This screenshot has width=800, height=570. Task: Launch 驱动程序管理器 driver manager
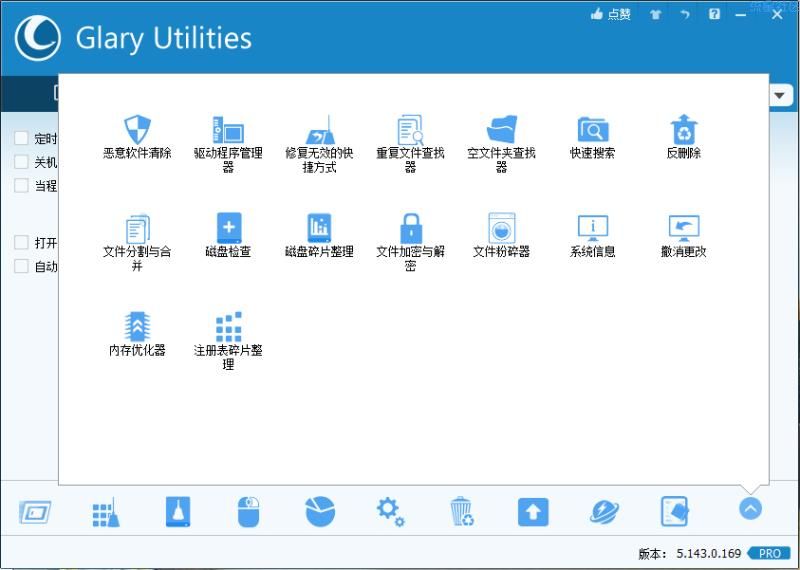pyautogui.click(x=228, y=144)
